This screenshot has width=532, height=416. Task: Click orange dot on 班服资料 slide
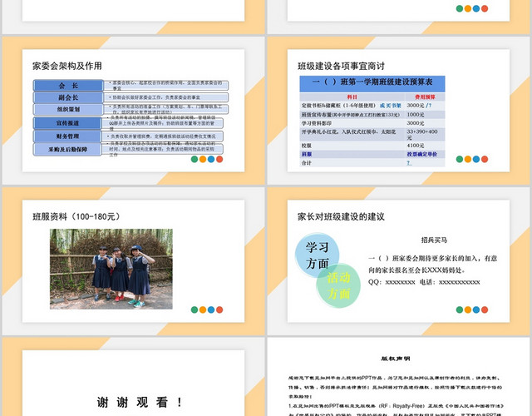tap(203, 310)
